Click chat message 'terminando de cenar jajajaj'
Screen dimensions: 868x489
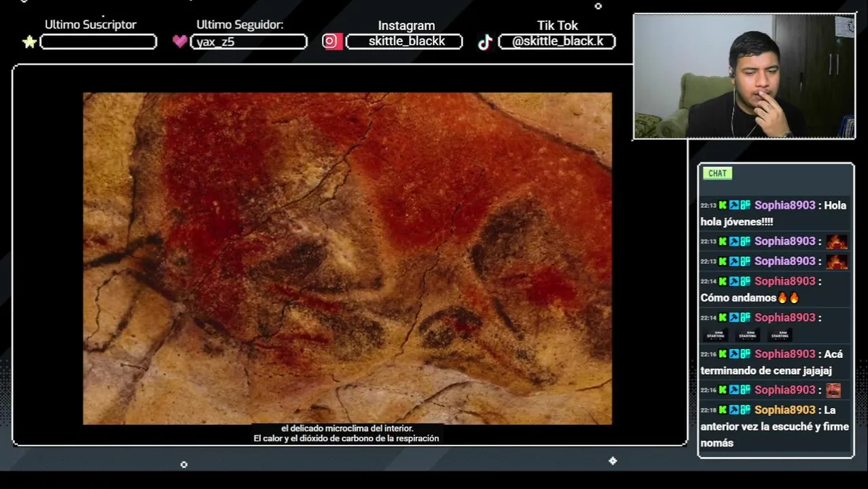pos(766,371)
